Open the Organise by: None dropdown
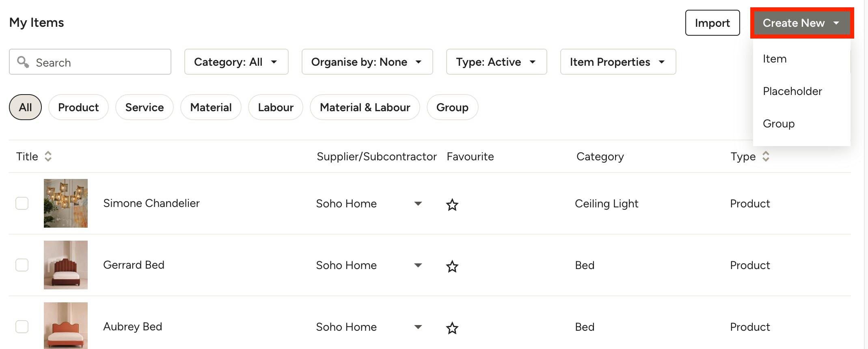This screenshot has width=868, height=349. coord(367,62)
